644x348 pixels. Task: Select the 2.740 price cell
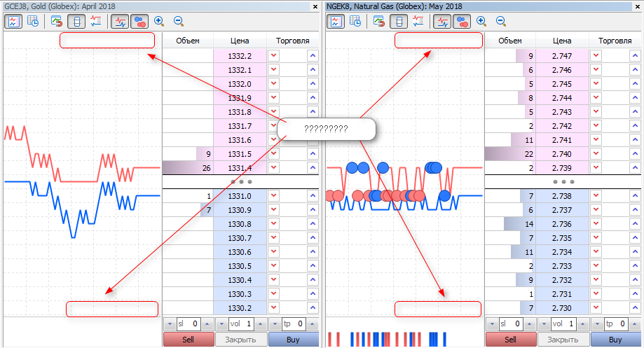[562, 154]
